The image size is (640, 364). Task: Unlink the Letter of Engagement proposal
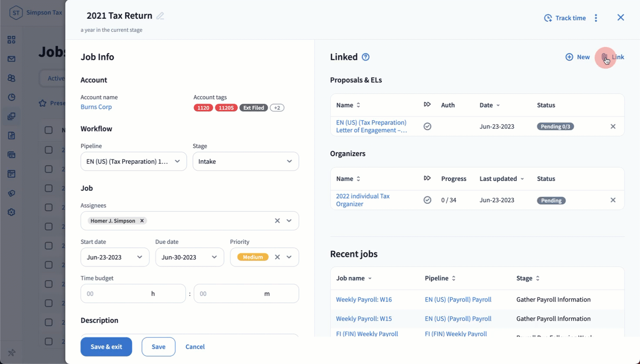click(x=613, y=126)
